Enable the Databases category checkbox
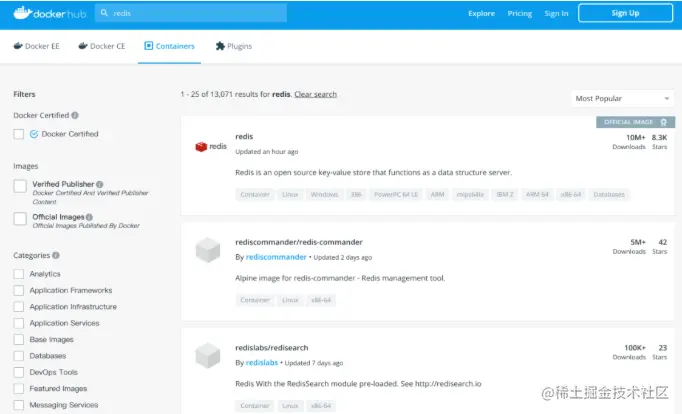This screenshot has height=414, width=682. pyautogui.click(x=19, y=356)
